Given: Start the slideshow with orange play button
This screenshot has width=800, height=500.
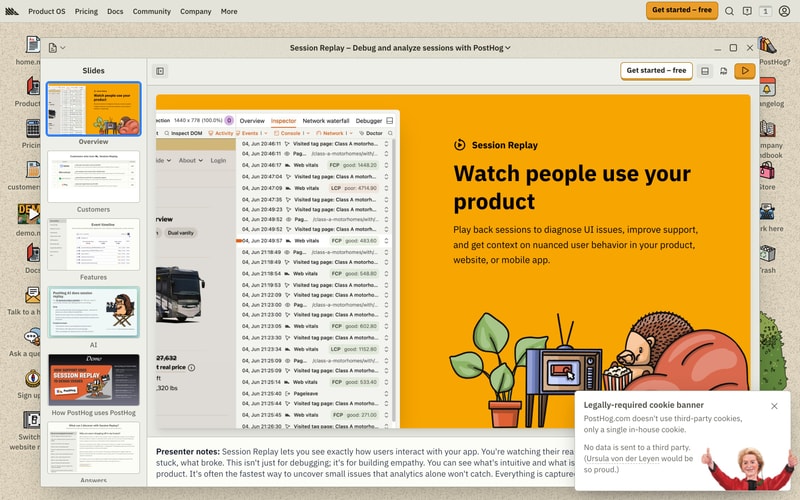Looking at the screenshot, I should click(745, 71).
